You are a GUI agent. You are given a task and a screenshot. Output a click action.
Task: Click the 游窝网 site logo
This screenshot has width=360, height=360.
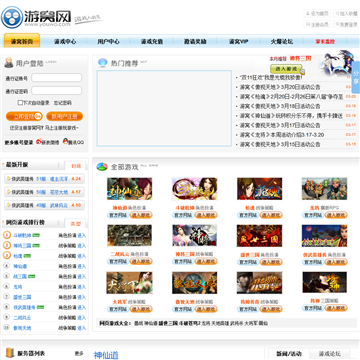[36, 16]
